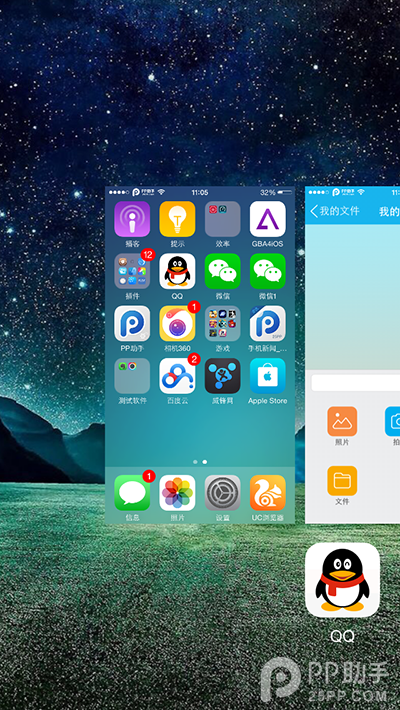Tap the large QQ icon below the QQ card

point(342,580)
